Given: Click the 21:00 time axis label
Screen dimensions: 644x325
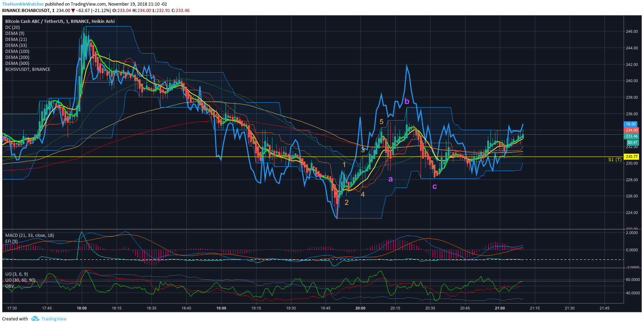Looking at the screenshot, I should pyautogui.click(x=500, y=308).
